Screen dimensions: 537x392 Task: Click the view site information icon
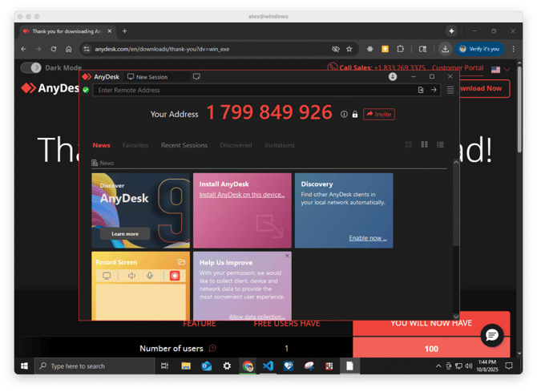click(87, 49)
